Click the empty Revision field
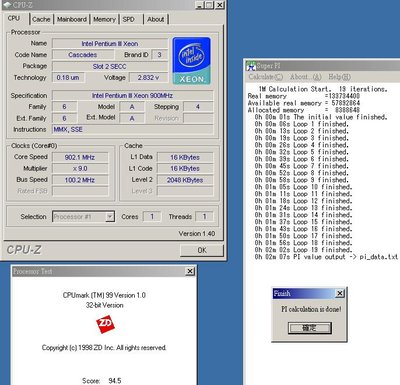Screen dimensions: 400x385 198,118
